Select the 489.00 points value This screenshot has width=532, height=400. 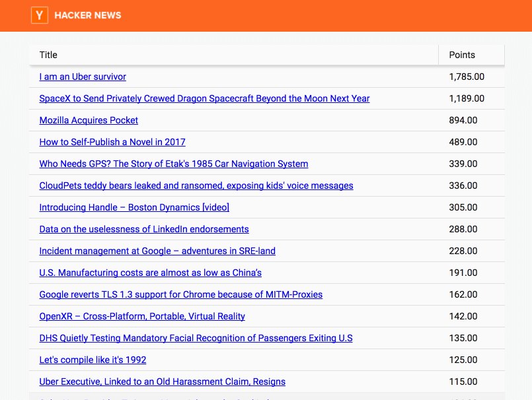click(x=463, y=142)
